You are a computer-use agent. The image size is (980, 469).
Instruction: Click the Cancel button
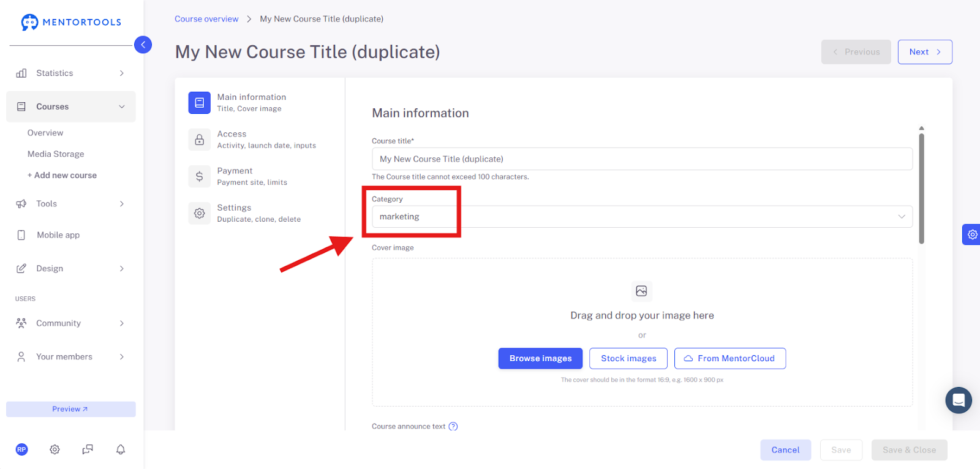786,450
